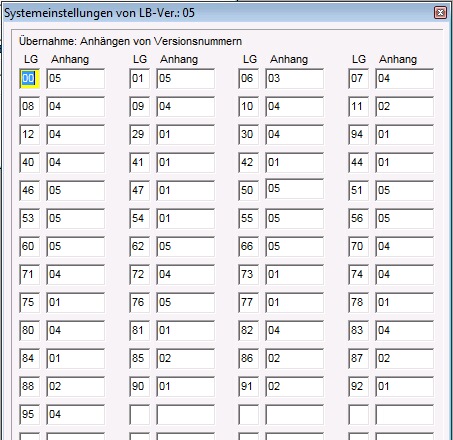453x440 pixels.
Task: Click the Anhang field beside LG 54
Action: [x=185, y=219]
